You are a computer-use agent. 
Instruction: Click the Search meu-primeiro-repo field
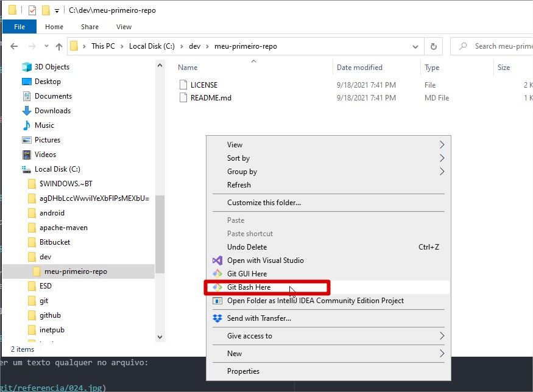(x=492, y=46)
